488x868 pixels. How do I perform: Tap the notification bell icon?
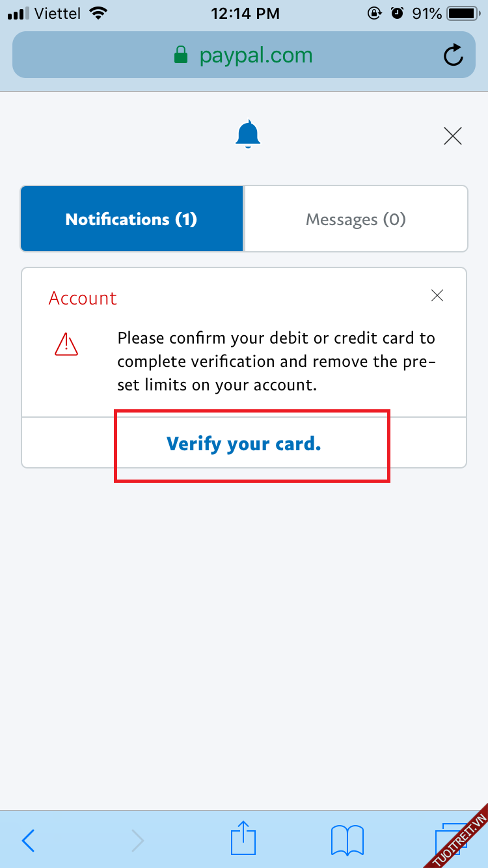(248, 135)
